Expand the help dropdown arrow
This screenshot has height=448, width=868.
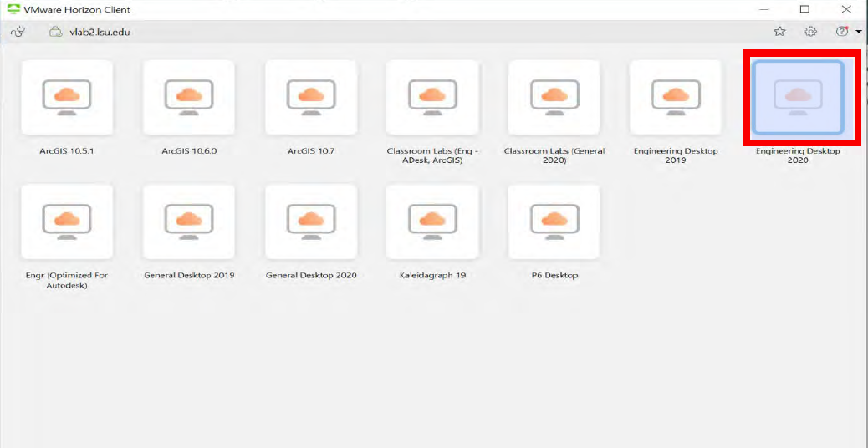859,32
